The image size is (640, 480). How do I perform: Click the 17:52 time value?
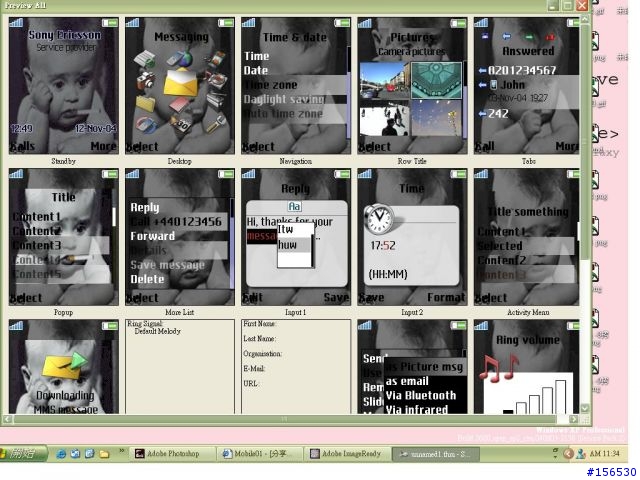383,245
